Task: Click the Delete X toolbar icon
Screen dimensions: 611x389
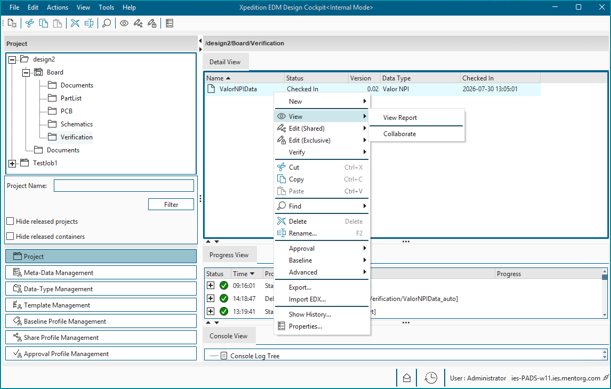Action: tap(75, 23)
